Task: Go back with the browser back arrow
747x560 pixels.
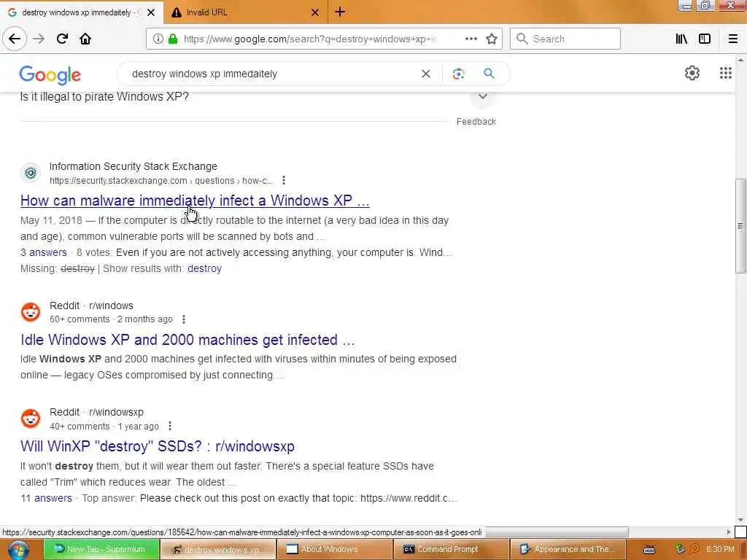Action: [15, 39]
